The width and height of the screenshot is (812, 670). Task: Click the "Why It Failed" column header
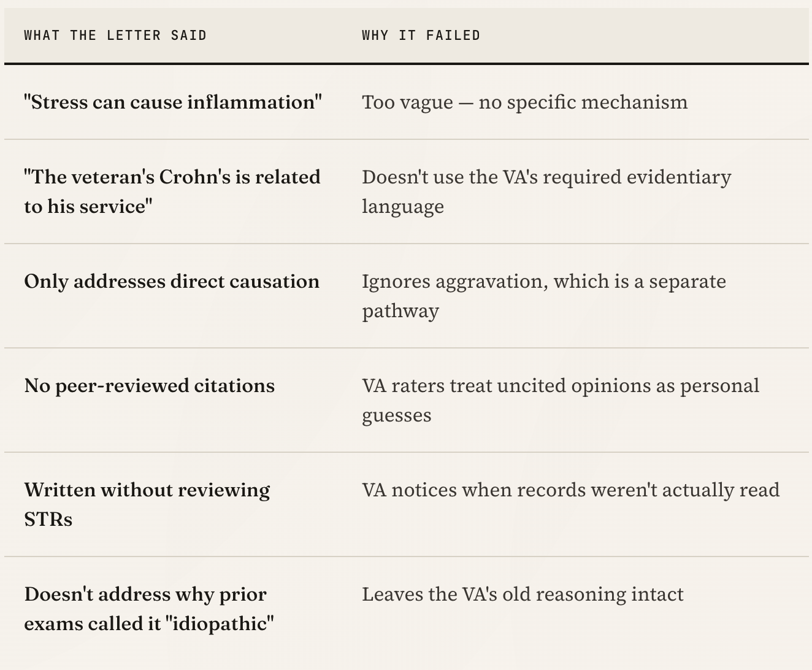coord(421,36)
